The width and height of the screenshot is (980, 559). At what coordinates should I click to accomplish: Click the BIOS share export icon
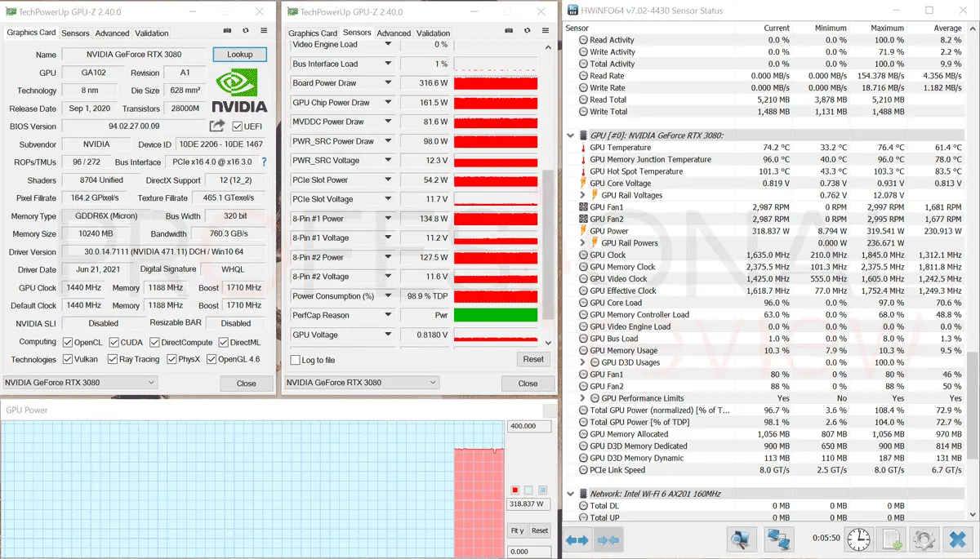pos(217,126)
